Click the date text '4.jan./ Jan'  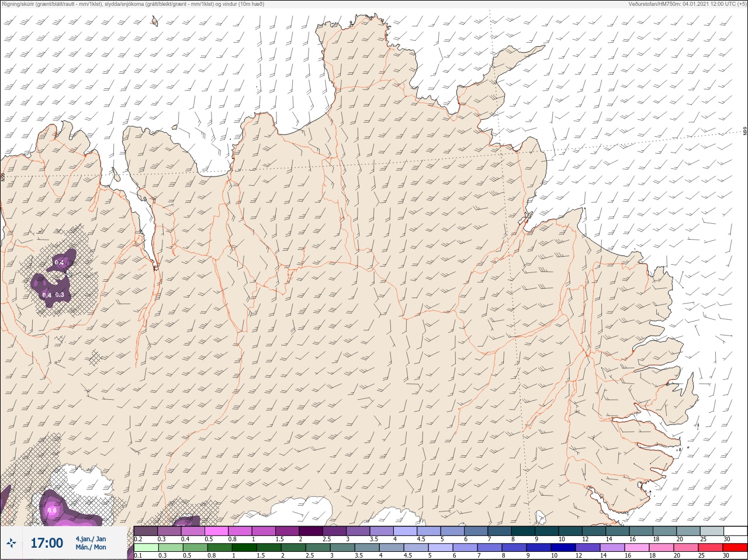[x=91, y=539]
